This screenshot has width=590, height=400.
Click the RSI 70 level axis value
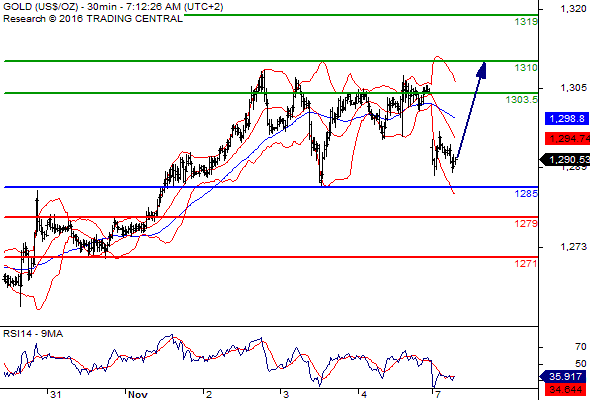coord(581,347)
